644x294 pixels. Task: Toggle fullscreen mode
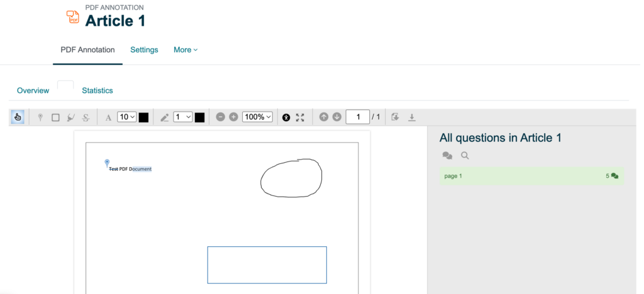tap(300, 117)
